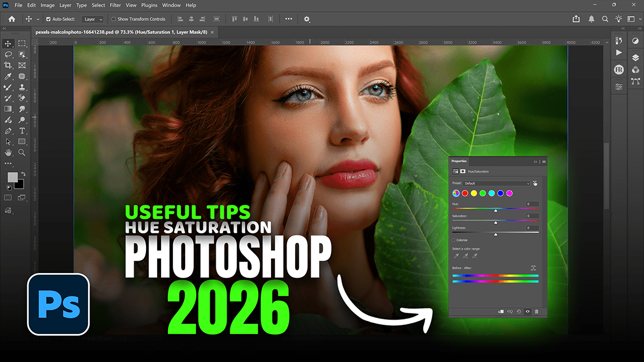Select the Eyedropper tool in toolbox
The image size is (644, 362).
[x=8, y=76]
